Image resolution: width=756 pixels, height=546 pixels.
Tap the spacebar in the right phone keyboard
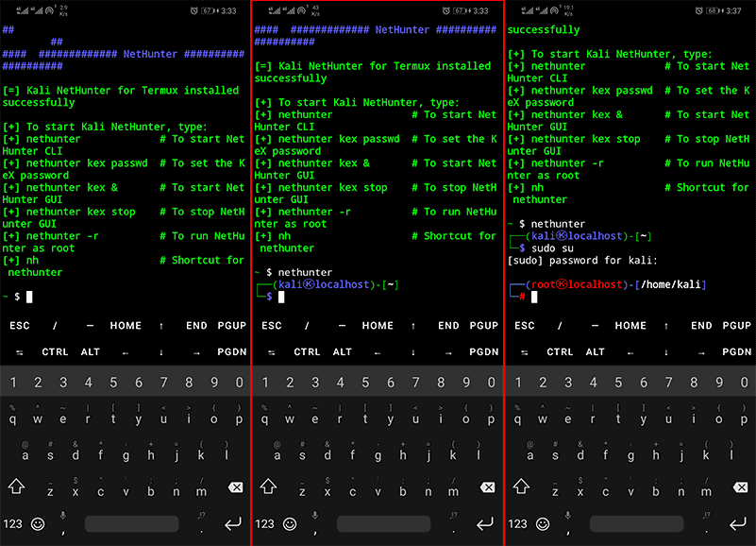click(x=636, y=523)
